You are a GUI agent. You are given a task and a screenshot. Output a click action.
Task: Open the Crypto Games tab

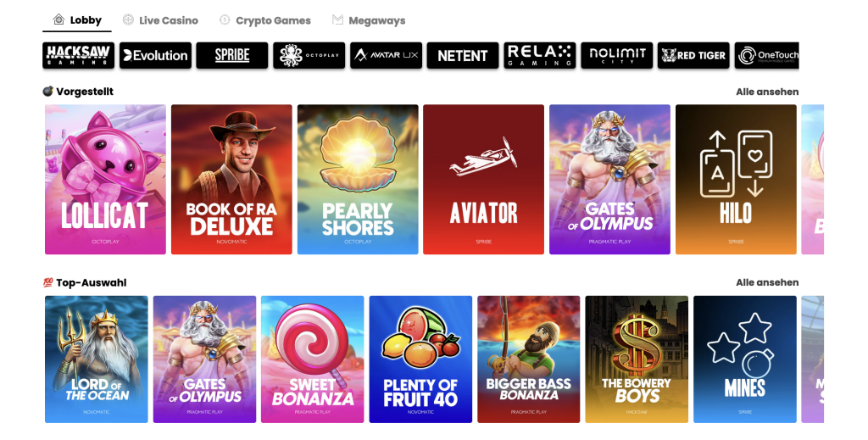264,20
